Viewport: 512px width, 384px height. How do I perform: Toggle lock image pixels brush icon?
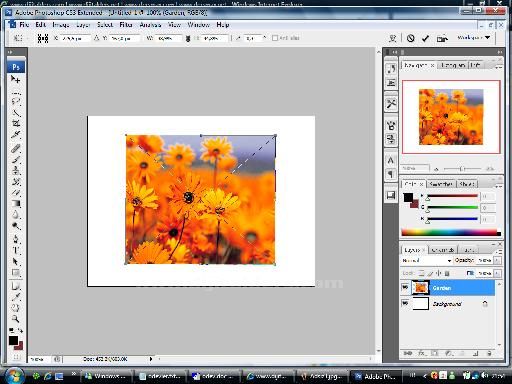click(x=430, y=273)
